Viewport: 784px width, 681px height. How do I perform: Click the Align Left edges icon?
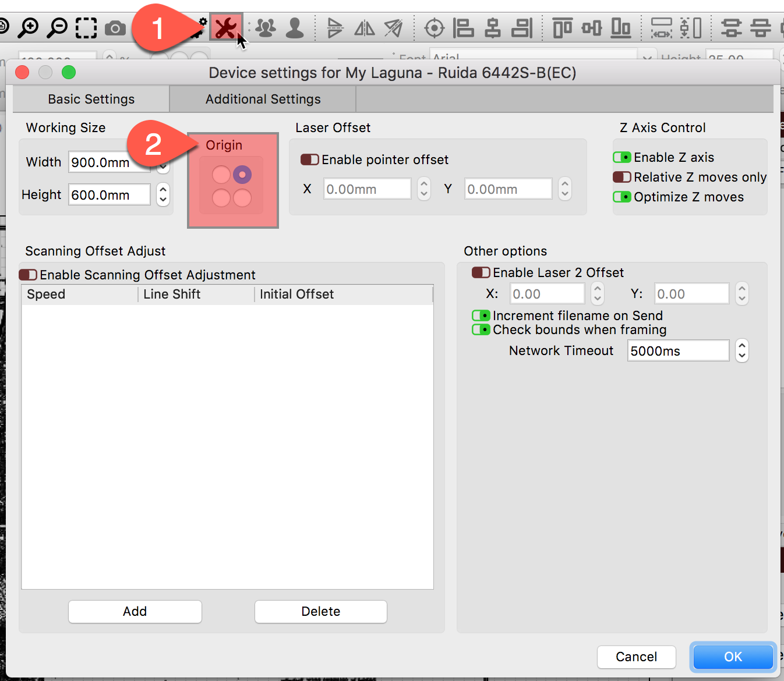click(464, 27)
